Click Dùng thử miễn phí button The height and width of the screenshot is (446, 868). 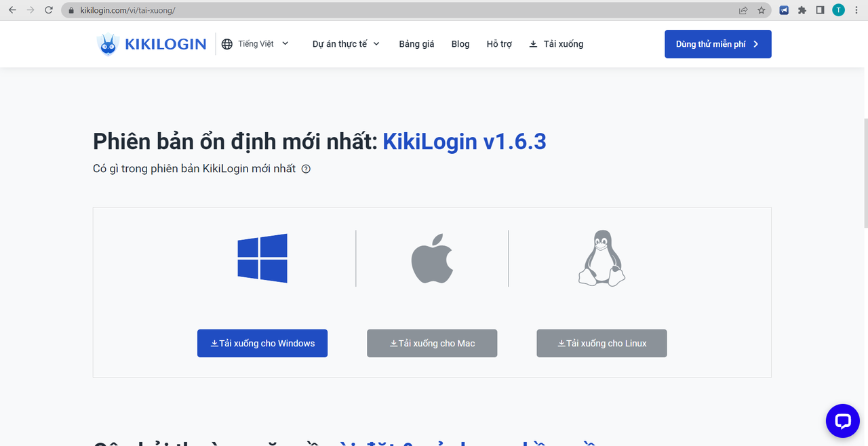717,44
